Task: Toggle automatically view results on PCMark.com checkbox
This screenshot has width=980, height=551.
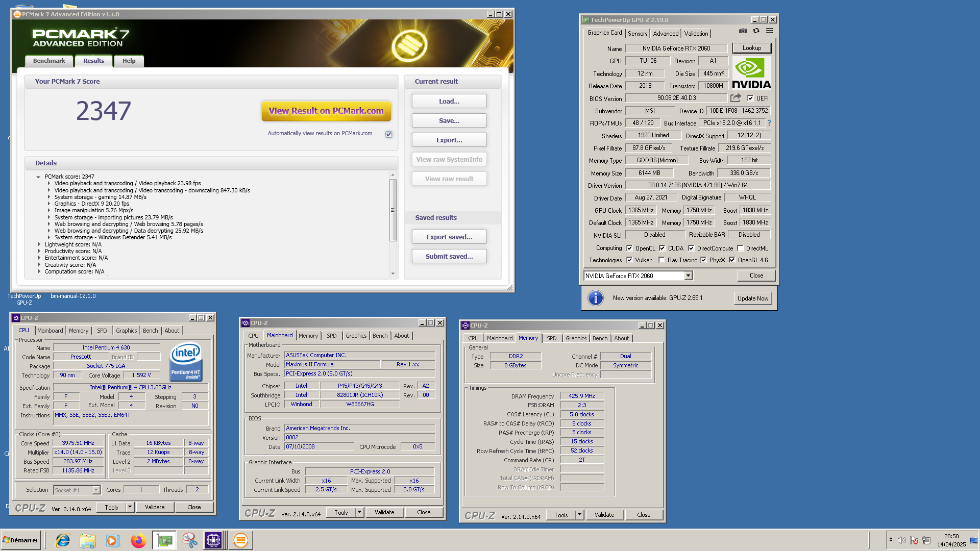Action: click(388, 134)
